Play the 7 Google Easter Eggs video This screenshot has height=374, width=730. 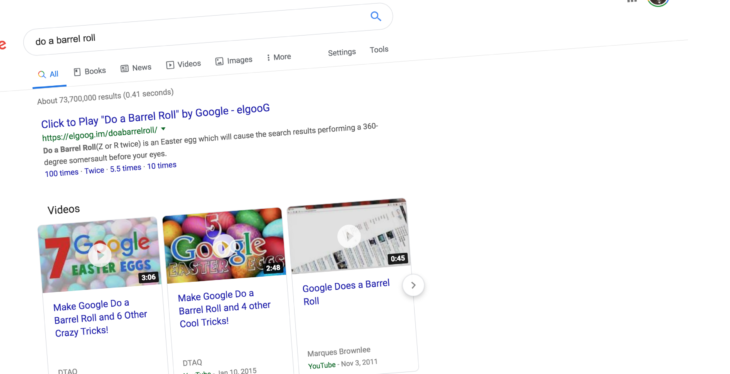tap(100, 255)
